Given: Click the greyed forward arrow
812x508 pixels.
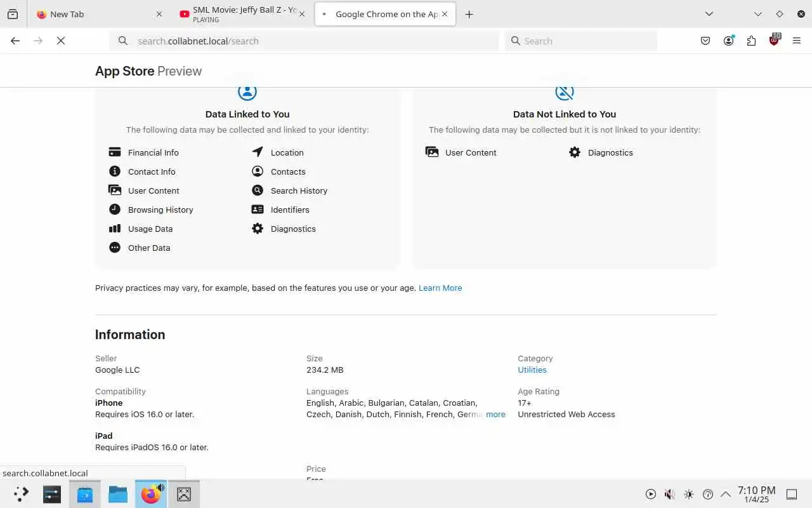Looking at the screenshot, I should (x=38, y=41).
